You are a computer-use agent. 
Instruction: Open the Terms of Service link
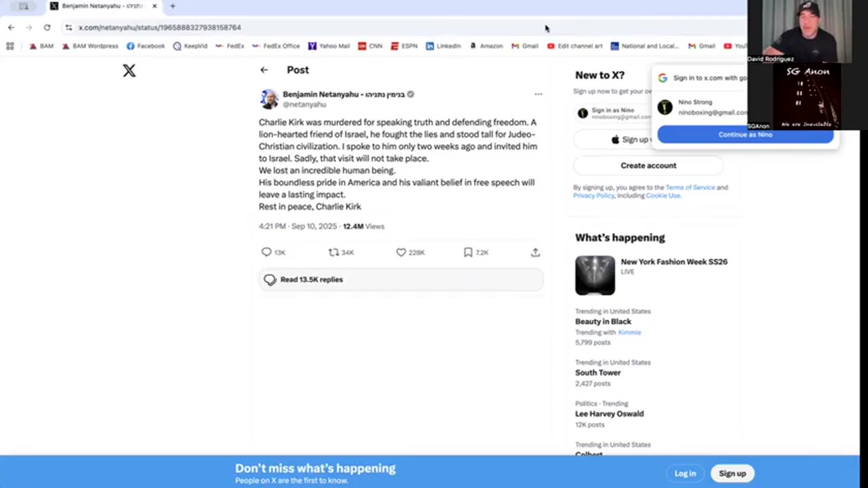[690, 187]
